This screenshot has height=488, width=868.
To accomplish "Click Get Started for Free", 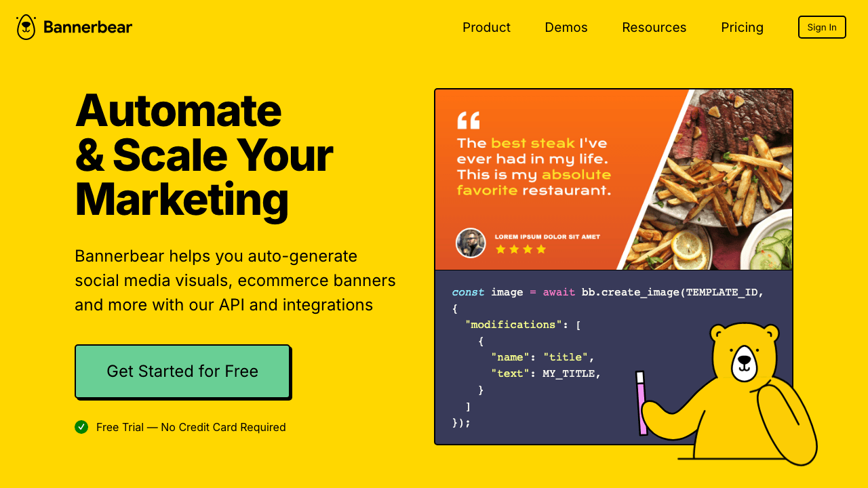I will tap(182, 371).
